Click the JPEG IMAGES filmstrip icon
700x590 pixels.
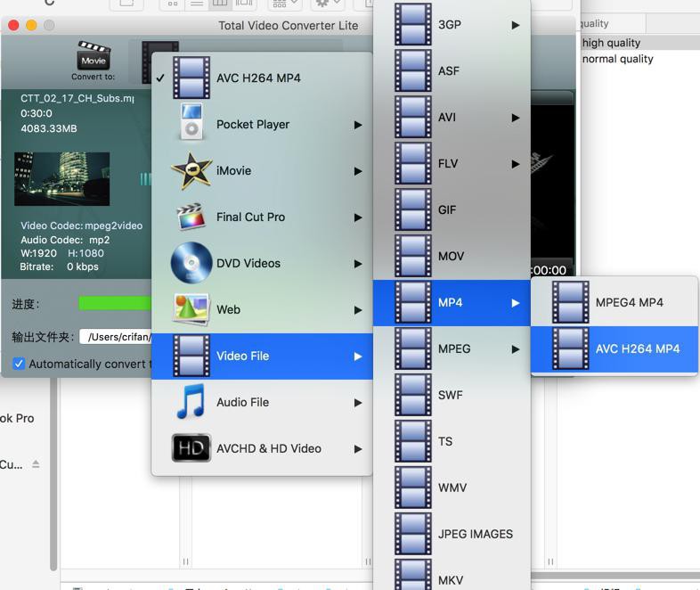413,534
